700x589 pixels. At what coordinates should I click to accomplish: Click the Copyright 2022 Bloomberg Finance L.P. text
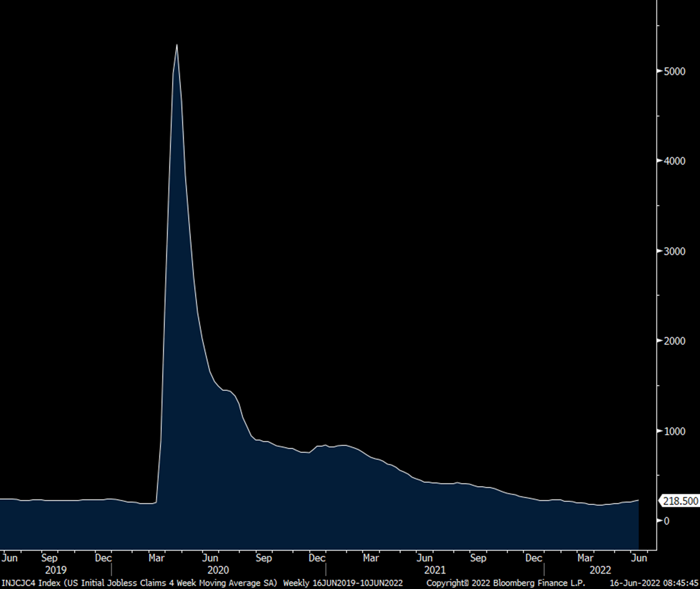pyautogui.click(x=505, y=583)
